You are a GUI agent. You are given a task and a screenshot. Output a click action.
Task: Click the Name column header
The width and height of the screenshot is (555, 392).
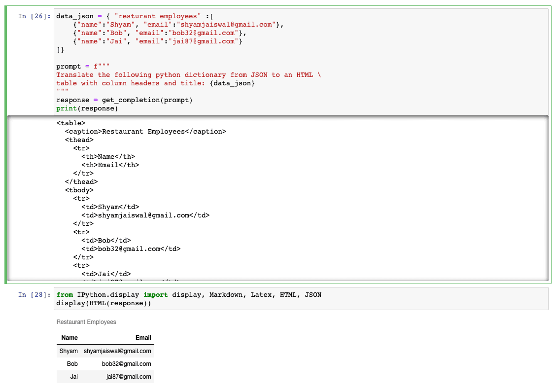click(x=69, y=338)
